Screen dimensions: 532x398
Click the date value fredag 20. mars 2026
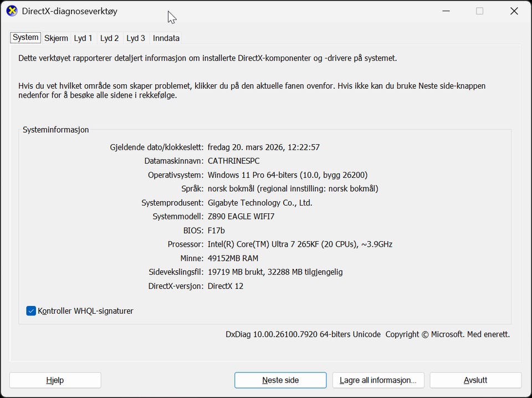pyautogui.click(x=264, y=147)
